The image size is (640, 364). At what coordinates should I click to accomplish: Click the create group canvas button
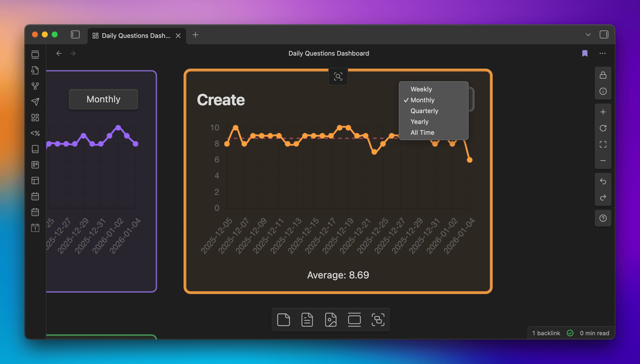point(378,319)
